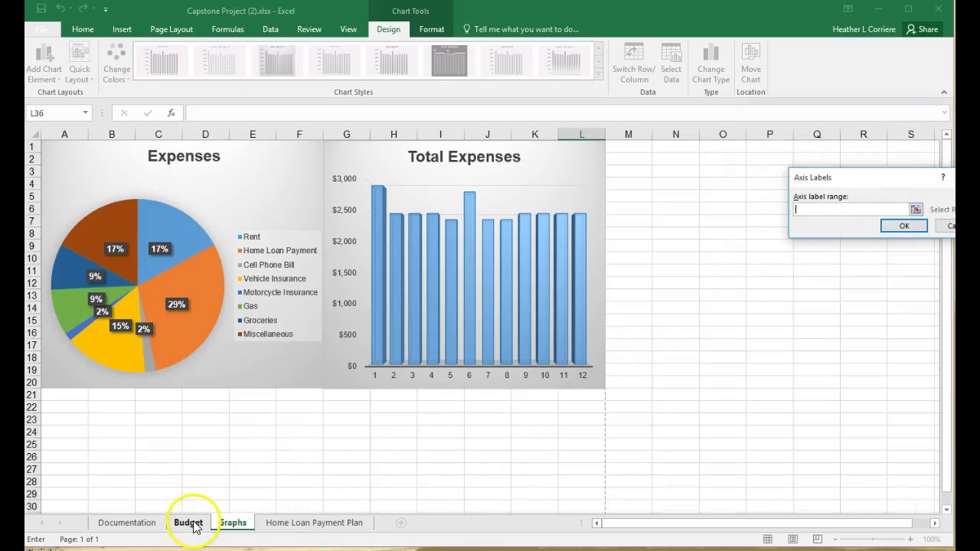Image resolution: width=980 pixels, height=551 pixels.
Task: Click the formula bar cancel X icon
Action: 124,112
